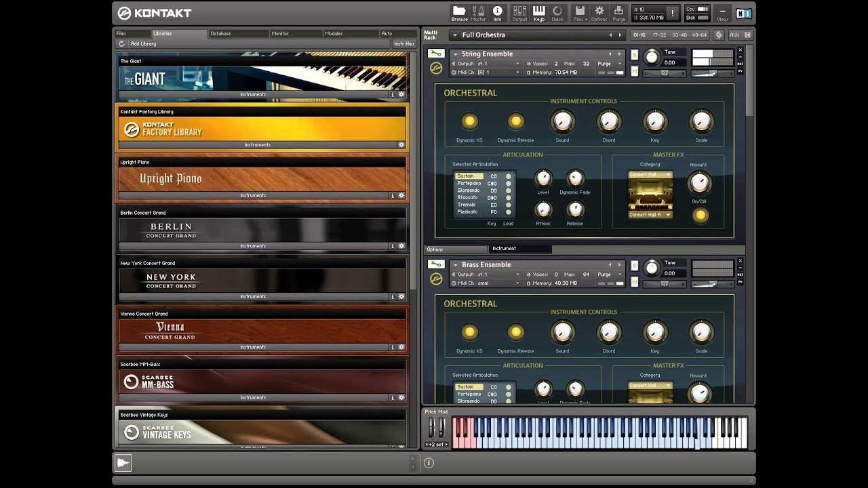The width and height of the screenshot is (868, 488).
Task: Open the String Ensemble instrument name dropdown
Action: coord(456,54)
